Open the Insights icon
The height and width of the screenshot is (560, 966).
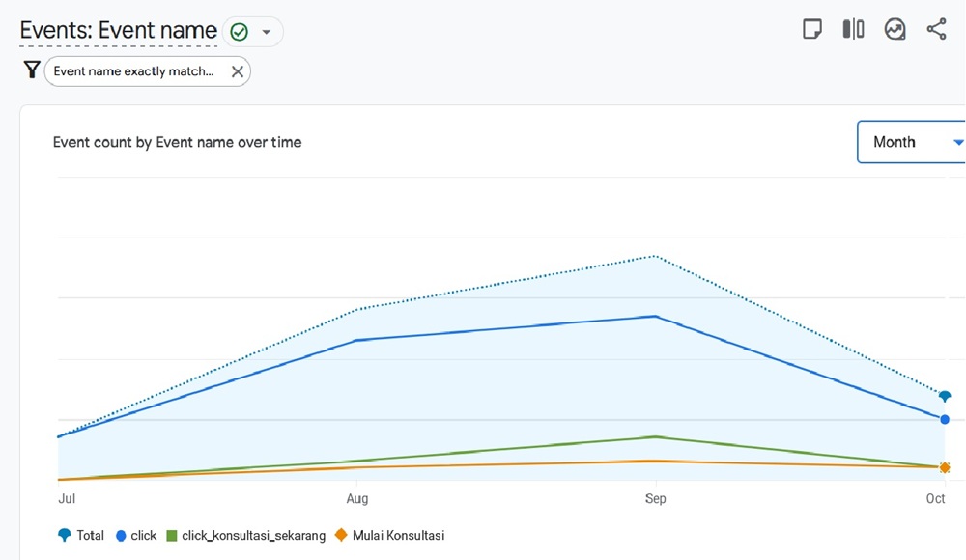(x=895, y=29)
